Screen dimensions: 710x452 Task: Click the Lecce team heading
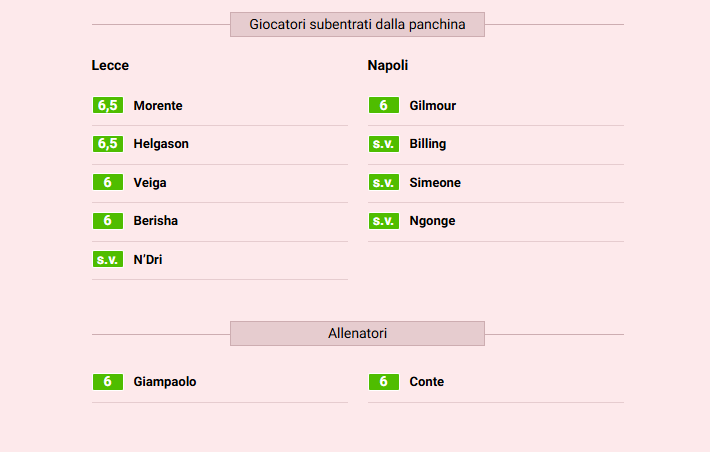coord(110,66)
